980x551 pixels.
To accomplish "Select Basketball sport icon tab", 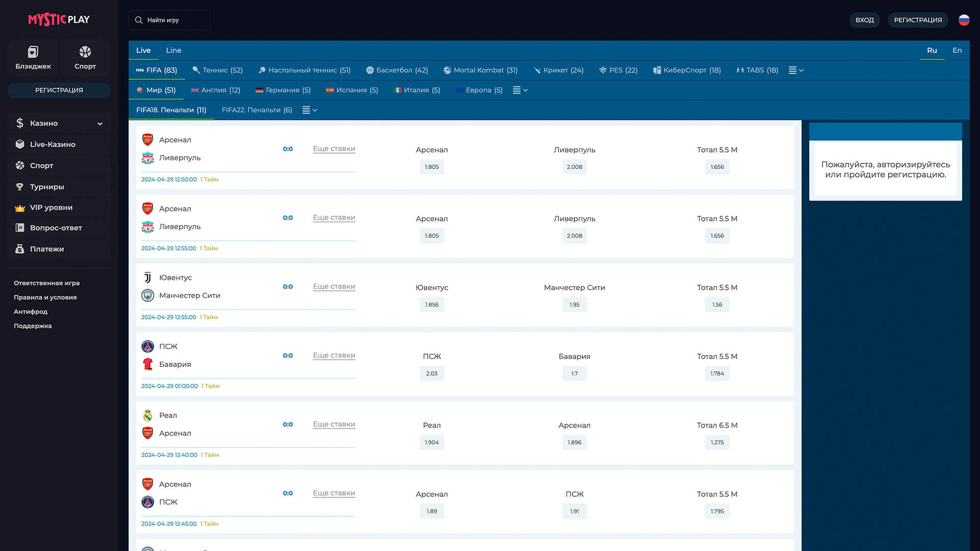I will pyautogui.click(x=397, y=70).
